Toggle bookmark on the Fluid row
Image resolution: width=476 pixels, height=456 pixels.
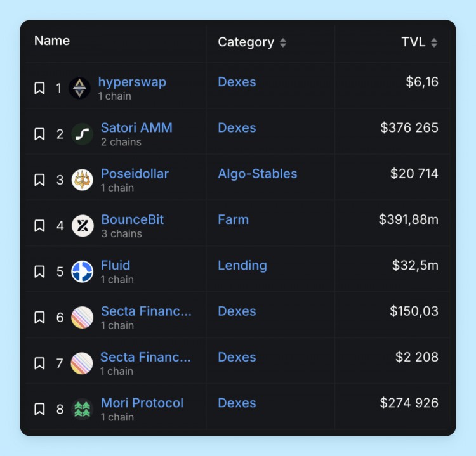point(39,271)
